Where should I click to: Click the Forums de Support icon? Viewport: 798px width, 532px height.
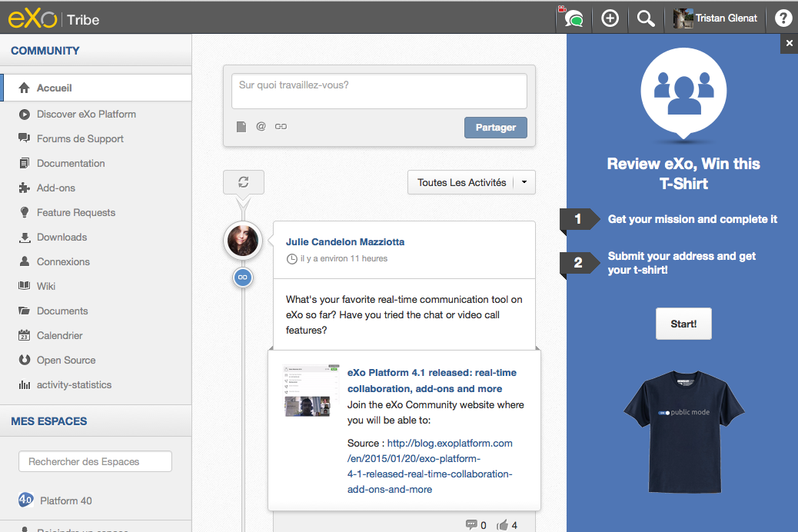tap(24, 138)
